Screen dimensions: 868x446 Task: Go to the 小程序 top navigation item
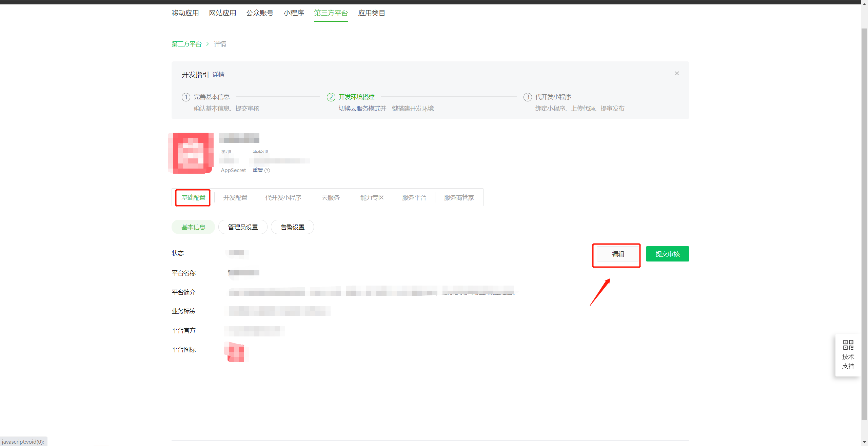(294, 13)
